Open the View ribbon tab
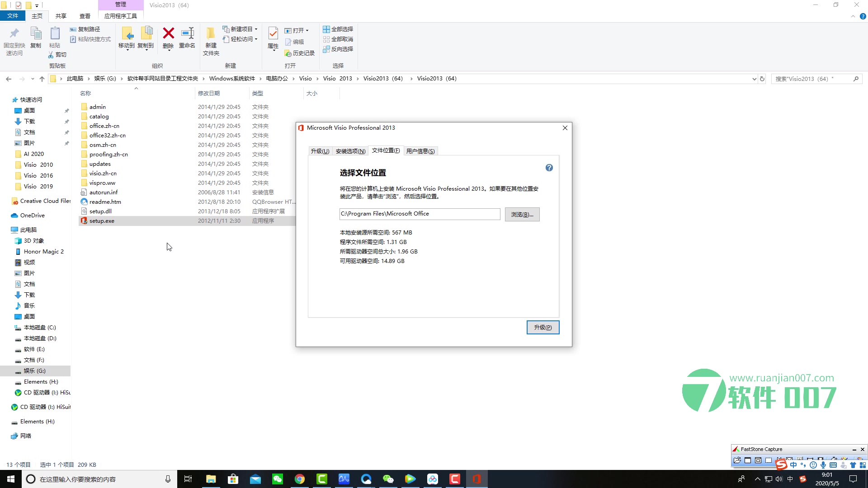Screen dimensions: 868x488 (x=85, y=16)
